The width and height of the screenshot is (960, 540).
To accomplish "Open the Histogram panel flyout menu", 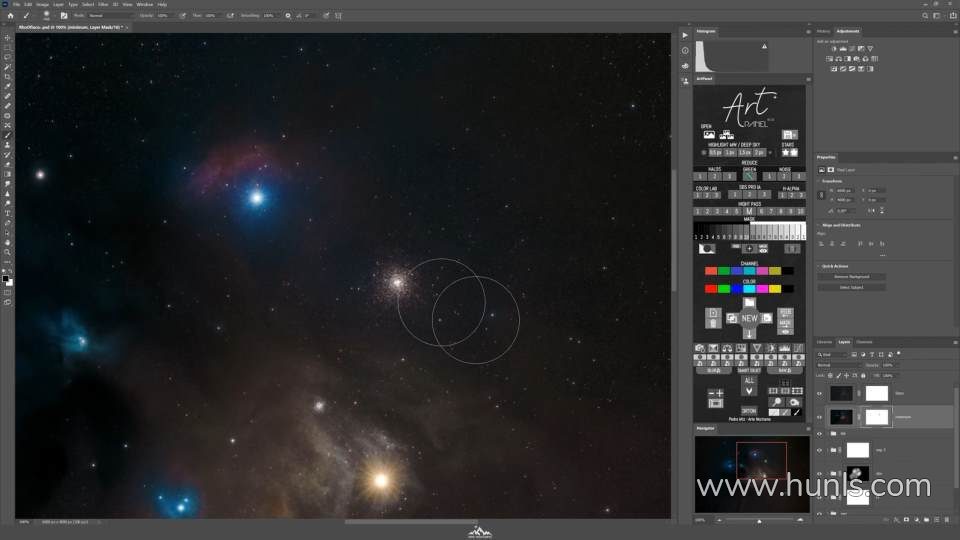I will click(808, 31).
